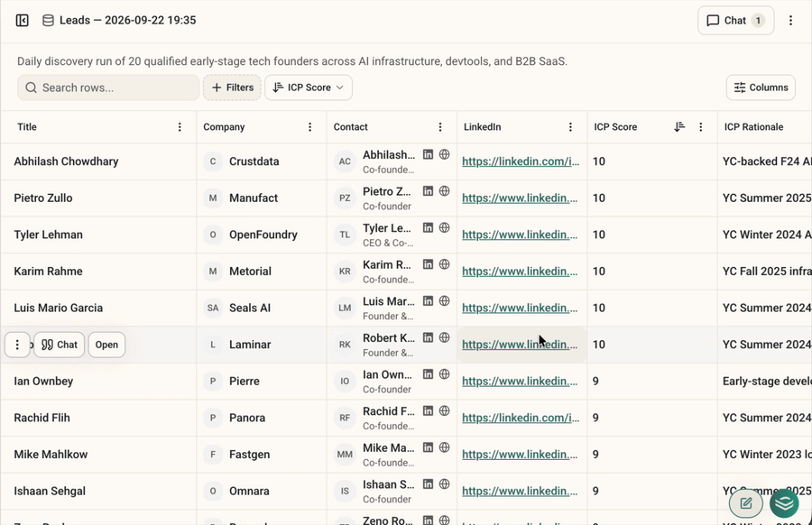Open LinkedIn column options menu
Viewport: 812px width, 525px height.
[570, 127]
